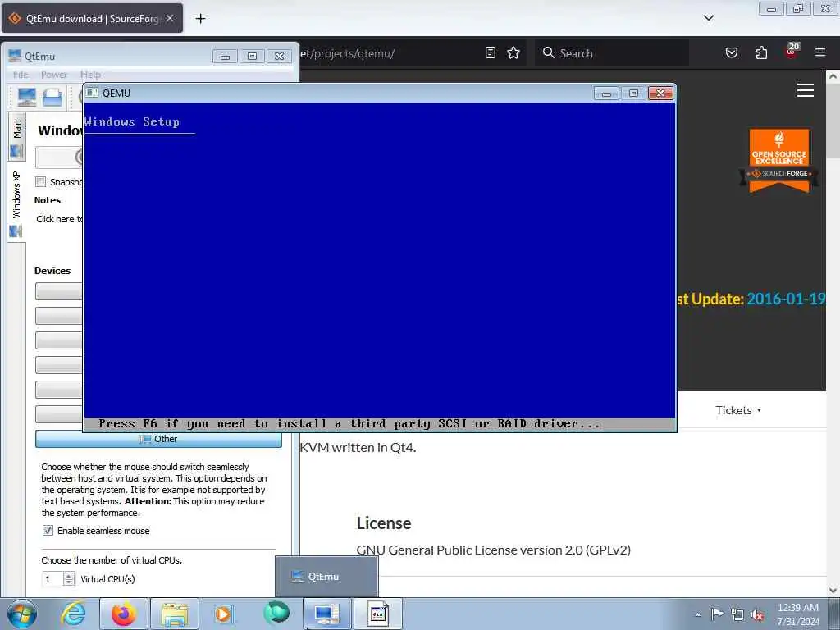This screenshot has width=840, height=630.
Task: Click the first button under Devices
Action: pyautogui.click(x=59, y=291)
